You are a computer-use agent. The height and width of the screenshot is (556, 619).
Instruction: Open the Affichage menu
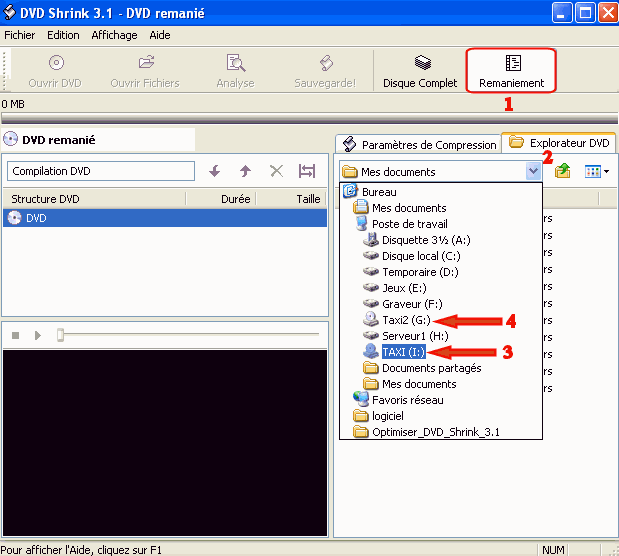(x=114, y=35)
